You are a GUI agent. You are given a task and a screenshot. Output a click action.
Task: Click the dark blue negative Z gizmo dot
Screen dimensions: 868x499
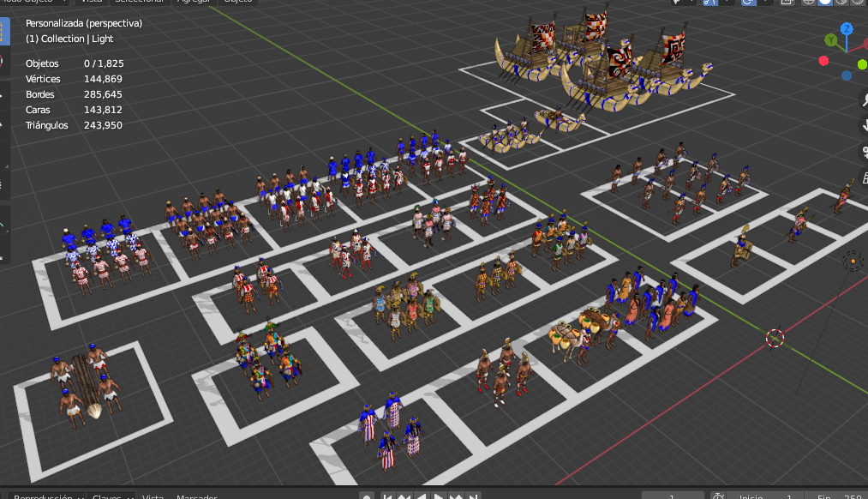tap(847, 75)
